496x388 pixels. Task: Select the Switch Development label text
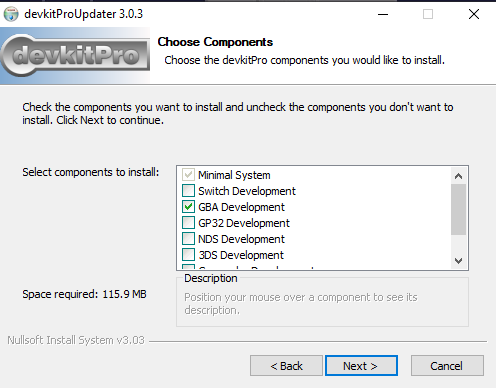click(247, 191)
